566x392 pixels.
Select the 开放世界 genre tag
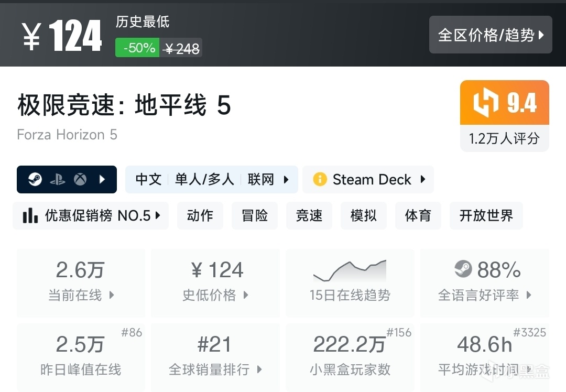click(486, 215)
